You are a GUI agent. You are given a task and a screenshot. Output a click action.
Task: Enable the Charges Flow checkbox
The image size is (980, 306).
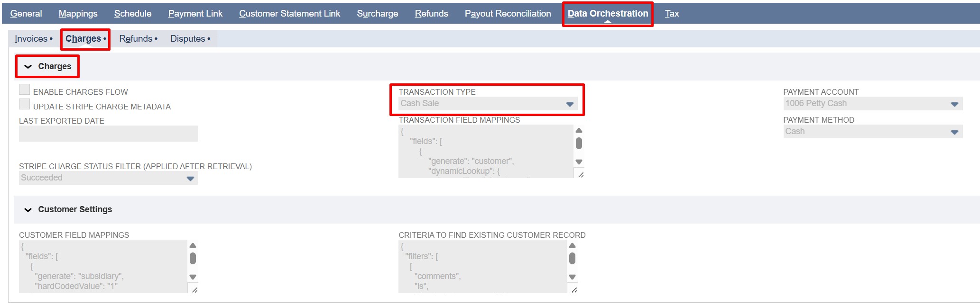pyautogui.click(x=25, y=90)
